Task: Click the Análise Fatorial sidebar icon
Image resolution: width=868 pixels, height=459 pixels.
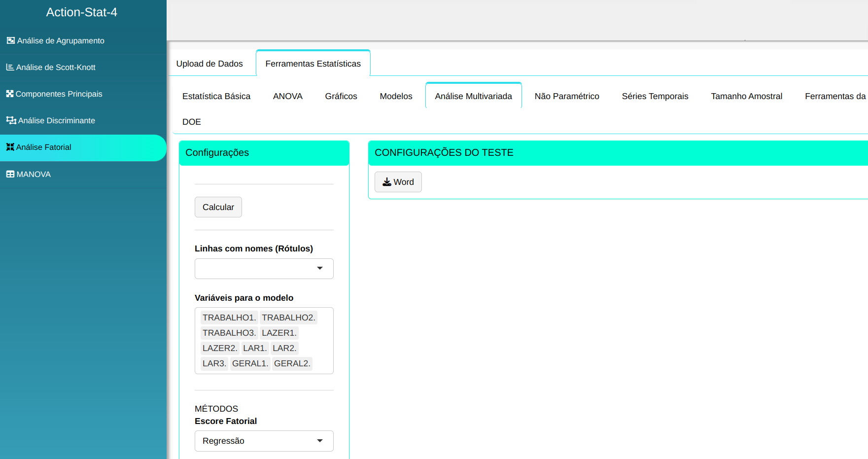Action: click(x=10, y=147)
